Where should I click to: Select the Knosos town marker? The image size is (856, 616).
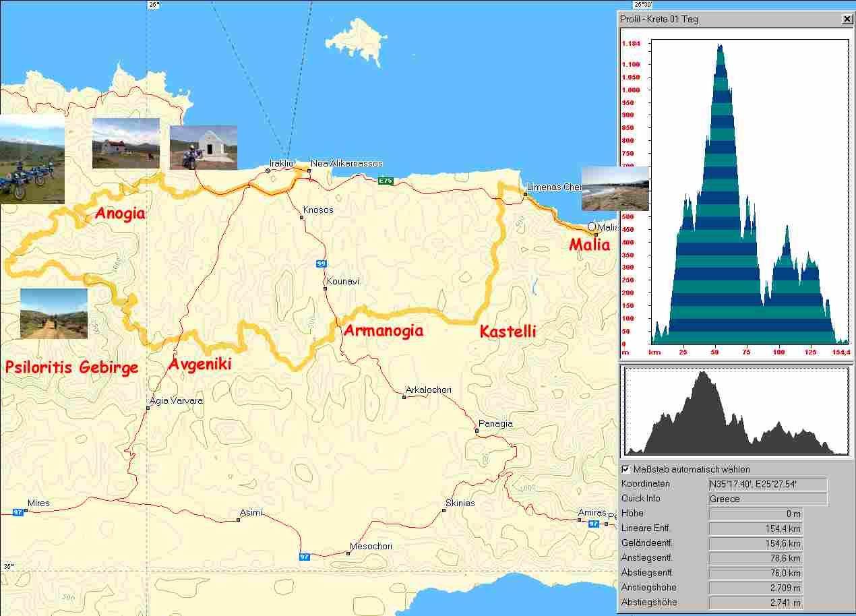point(302,217)
